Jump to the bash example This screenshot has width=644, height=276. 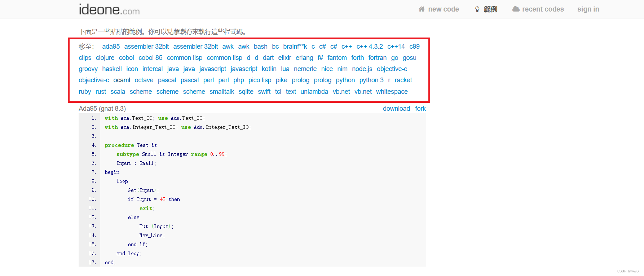[260, 47]
